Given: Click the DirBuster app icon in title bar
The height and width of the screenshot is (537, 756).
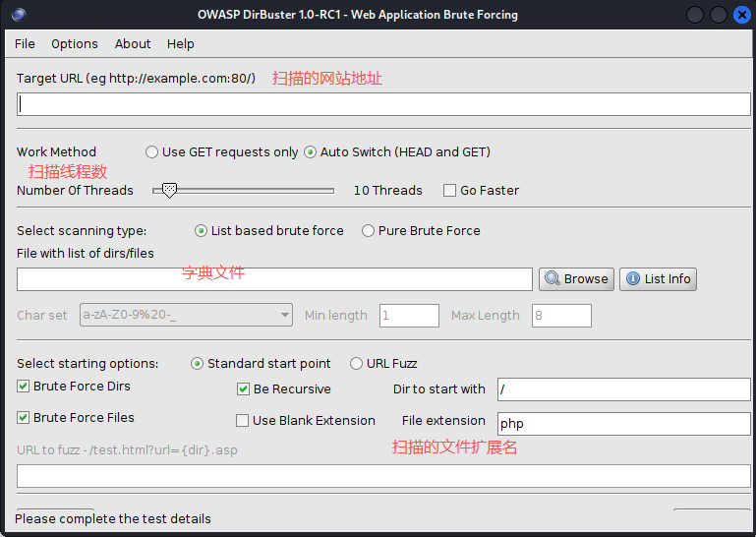Looking at the screenshot, I should click(19, 15).
